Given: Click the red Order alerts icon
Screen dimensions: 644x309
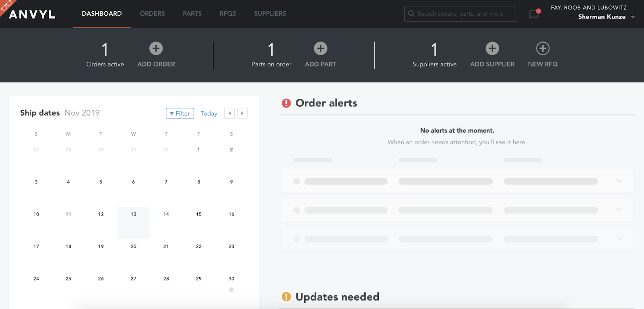Looking at the screenshot, I should (286, 103).
